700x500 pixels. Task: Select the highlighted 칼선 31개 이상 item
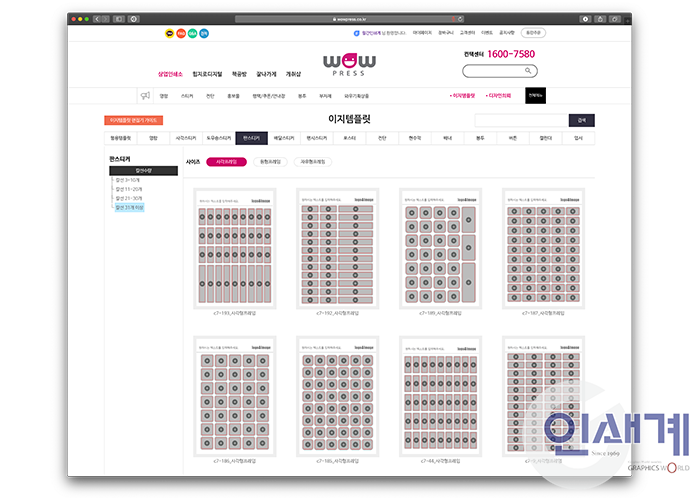click(129, 208)
